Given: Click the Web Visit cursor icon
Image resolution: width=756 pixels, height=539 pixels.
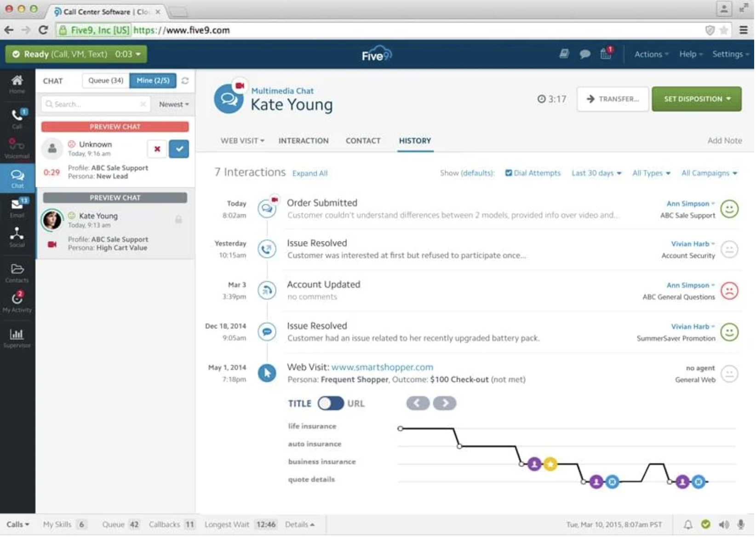Looking at the screenshot, I should pyautogui.click(x=267, y=373).
